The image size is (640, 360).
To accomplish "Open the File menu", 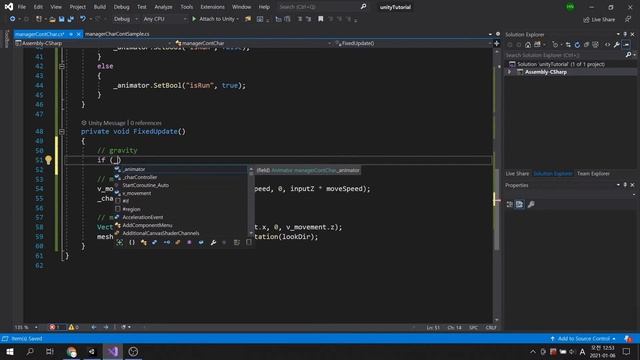I will click(22, 7).
